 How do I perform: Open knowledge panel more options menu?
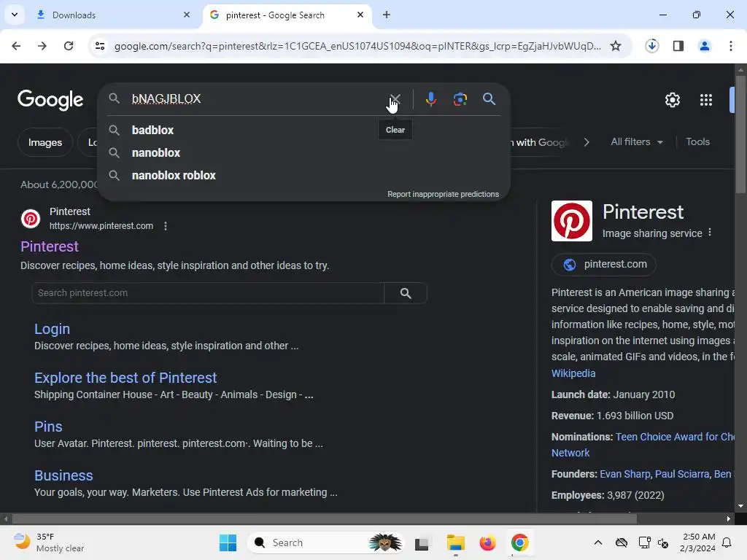(x=709, y=233)
